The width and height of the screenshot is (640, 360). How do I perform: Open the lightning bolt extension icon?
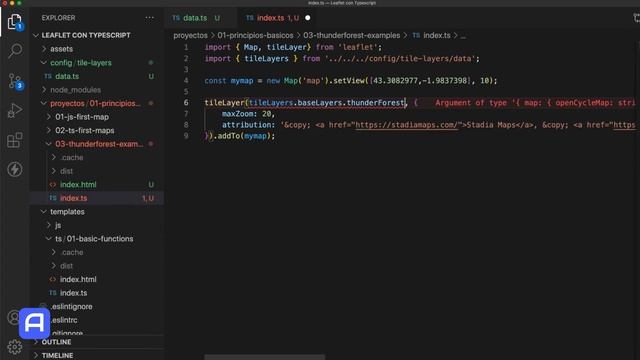coord(15,169)
